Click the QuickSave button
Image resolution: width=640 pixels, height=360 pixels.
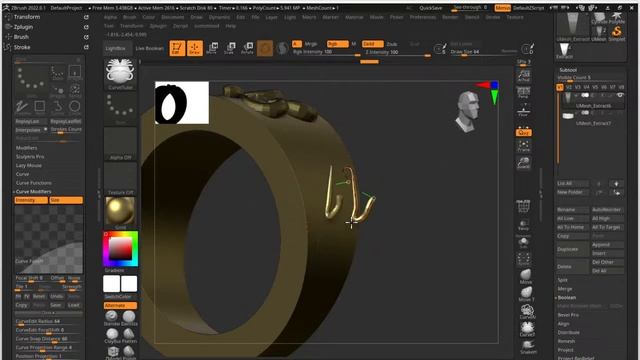click(431, 8)
